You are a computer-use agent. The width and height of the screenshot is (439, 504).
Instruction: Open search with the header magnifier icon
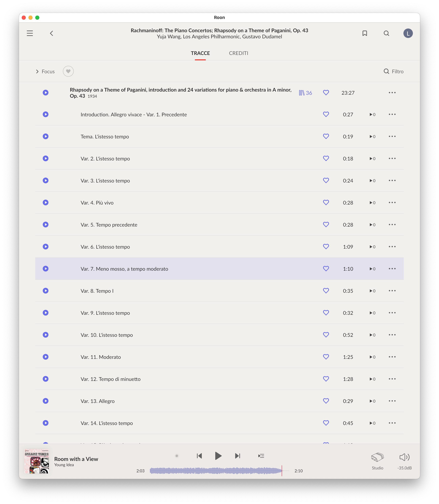386,33
